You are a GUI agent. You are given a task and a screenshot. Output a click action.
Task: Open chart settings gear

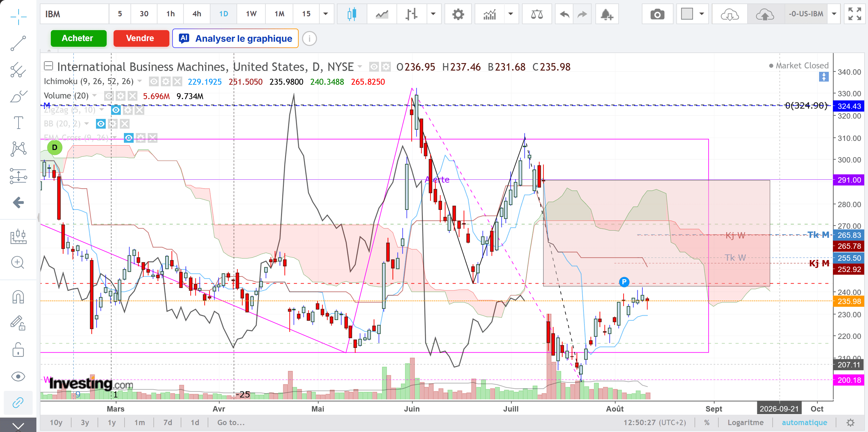coord(458,14)
